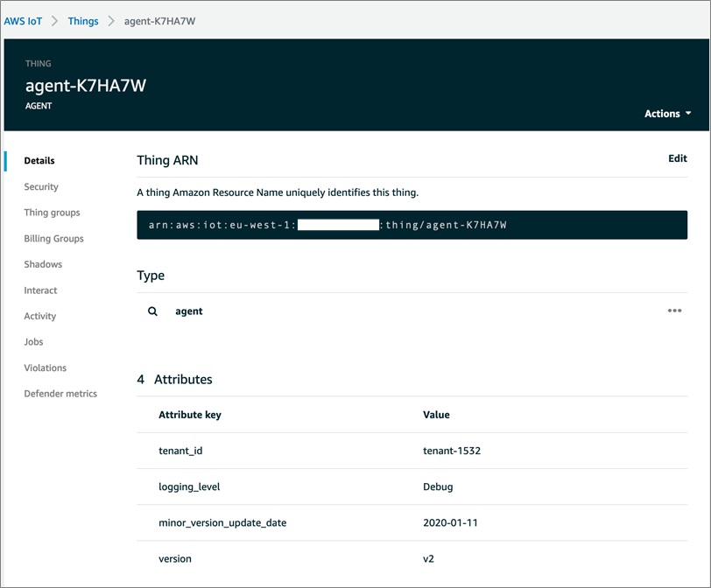This screenshot has width=711, height=588.
Task: Open the Billing Groups sidebar tab
Action: [x=54, y=238]
